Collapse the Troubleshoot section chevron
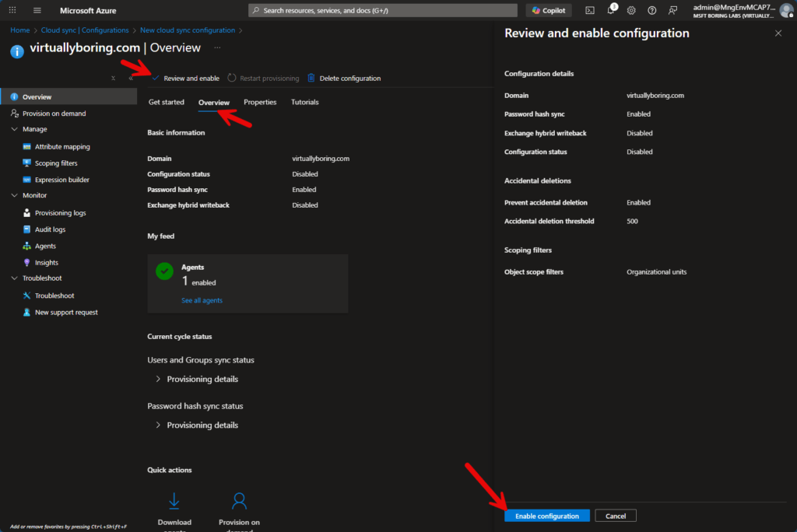Image resolution: width=797 pixels, height=532 pixels. (14, 278)
